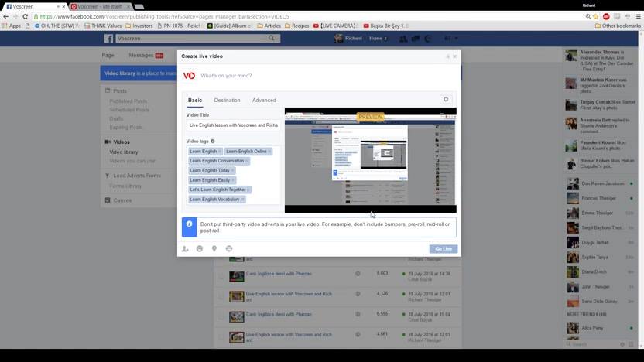Viewport: 644px width, 362px height.
Task: Open the friend requests icon
Action: [403, 39]
